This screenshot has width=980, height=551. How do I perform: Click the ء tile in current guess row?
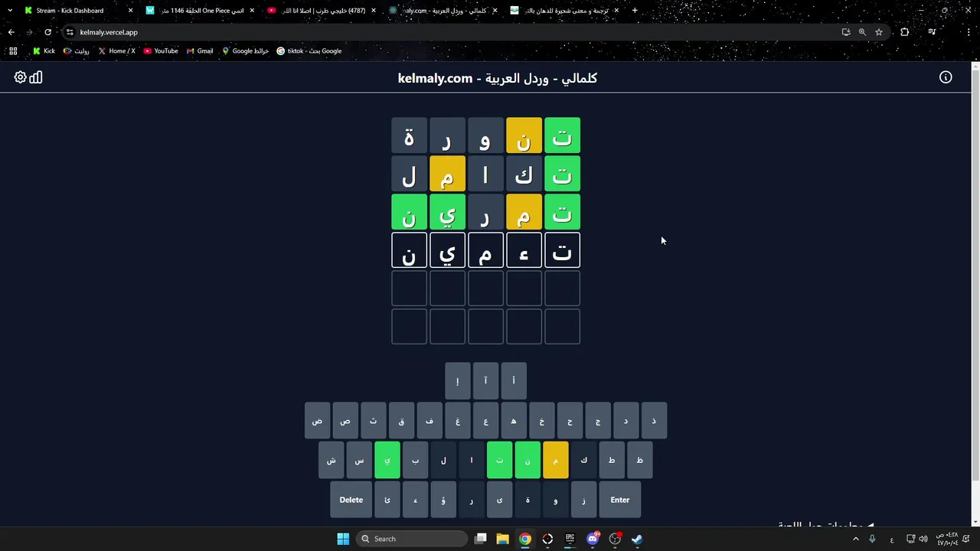524,250
